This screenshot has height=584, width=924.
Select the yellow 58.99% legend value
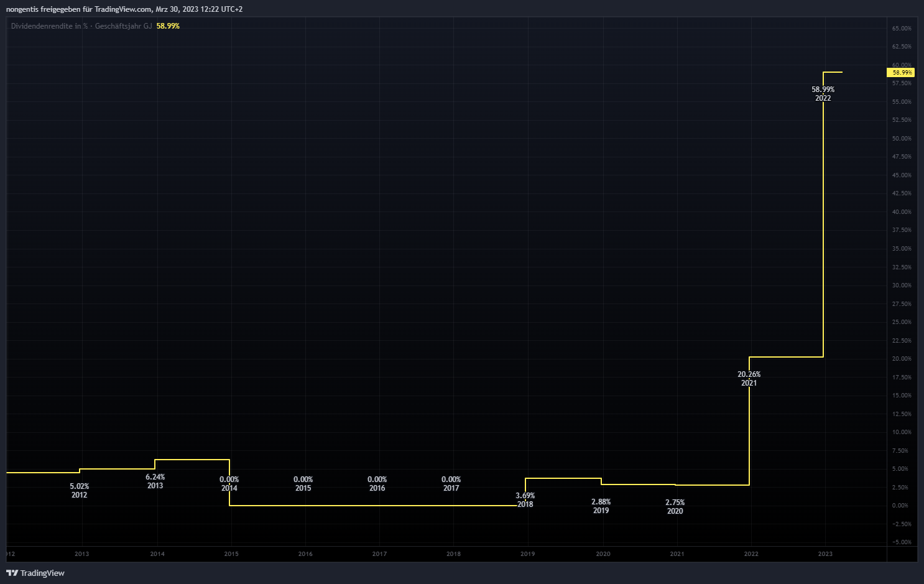(168, 26)
